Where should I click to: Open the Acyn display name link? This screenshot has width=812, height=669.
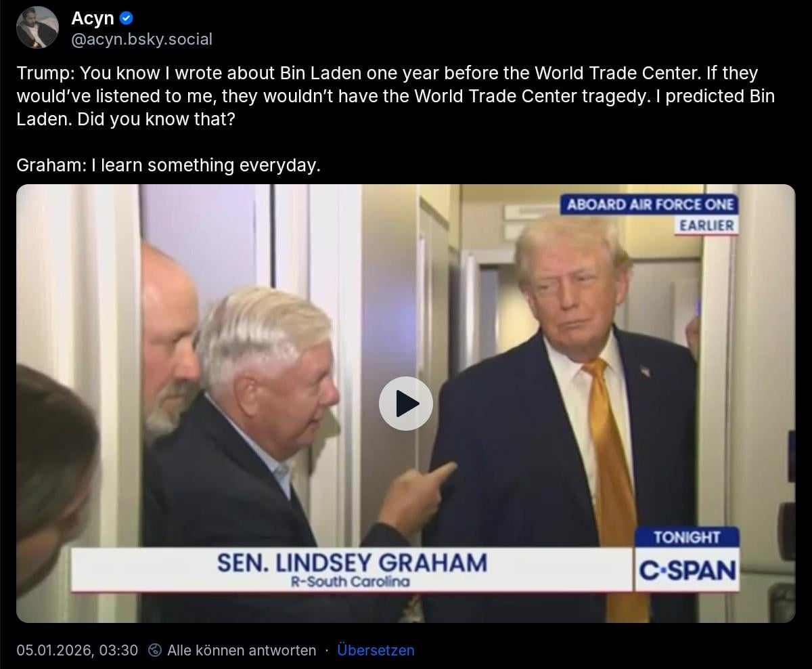[x=93, y=19]
